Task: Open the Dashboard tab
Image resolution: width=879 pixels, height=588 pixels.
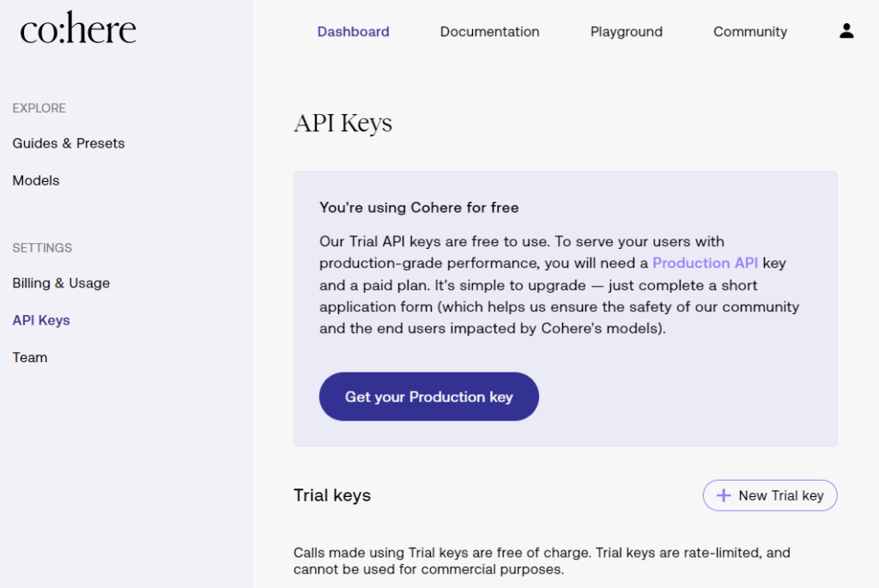Action: click(353, 32)
